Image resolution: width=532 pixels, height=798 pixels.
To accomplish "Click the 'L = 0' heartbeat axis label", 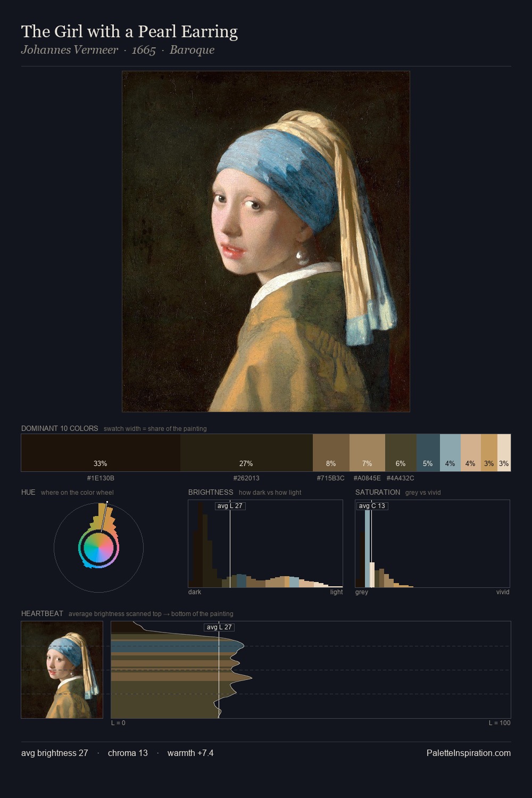I will click(x=118, y=723).
